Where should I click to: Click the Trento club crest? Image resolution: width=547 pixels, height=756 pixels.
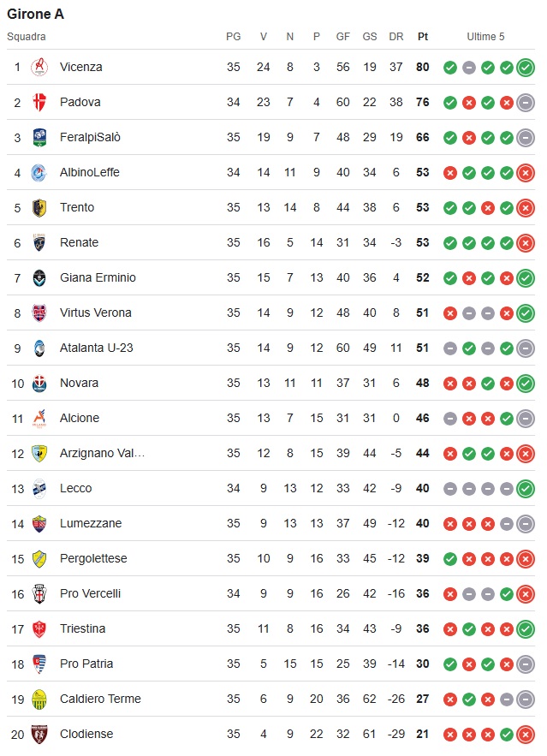coord(39,207)
